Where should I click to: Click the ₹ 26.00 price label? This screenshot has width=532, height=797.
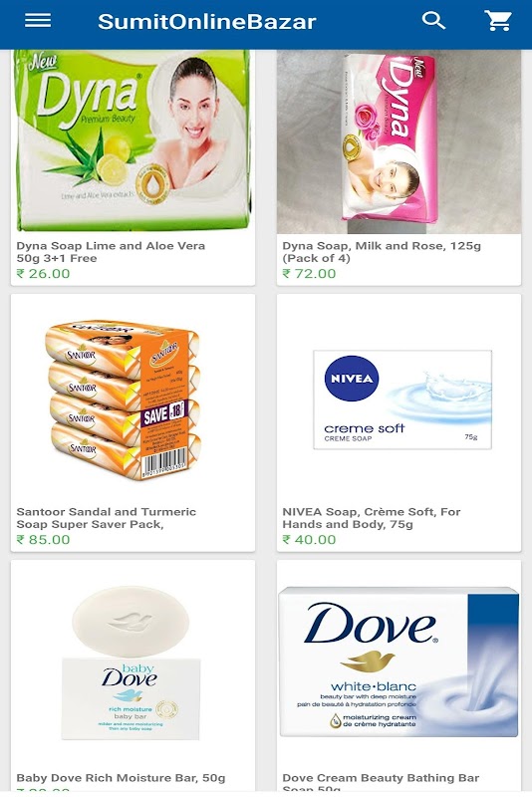(43, 273)
